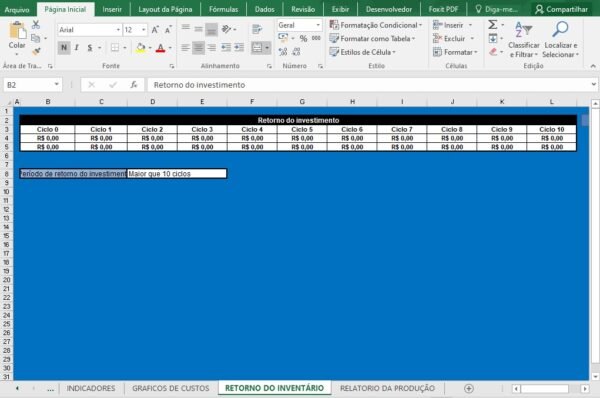Click the percent style icon

[x=303, y=38]
